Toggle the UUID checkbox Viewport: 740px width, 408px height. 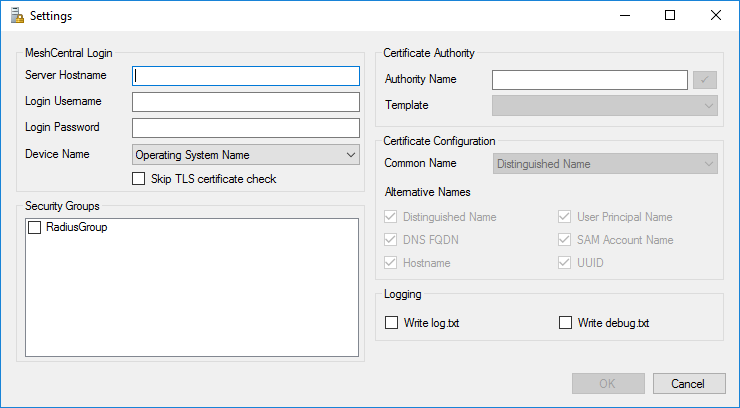click(x=565, y=263)
